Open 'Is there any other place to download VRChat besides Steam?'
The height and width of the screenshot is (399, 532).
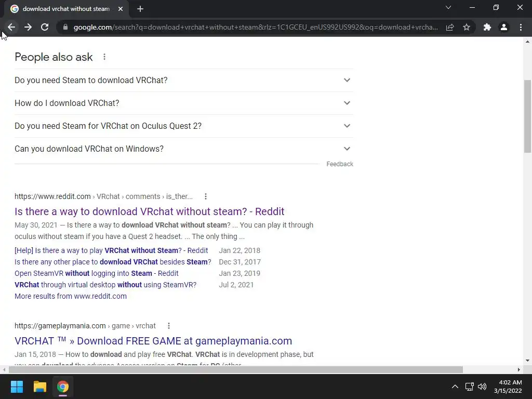tap(113, 262)
